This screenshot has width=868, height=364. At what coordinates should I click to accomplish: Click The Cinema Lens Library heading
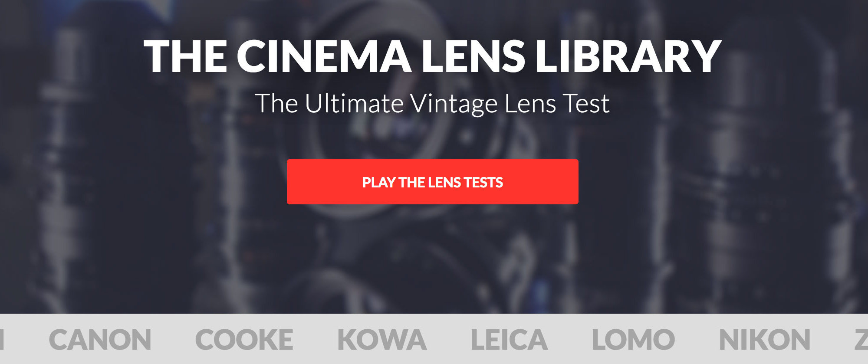pos(432,56)
